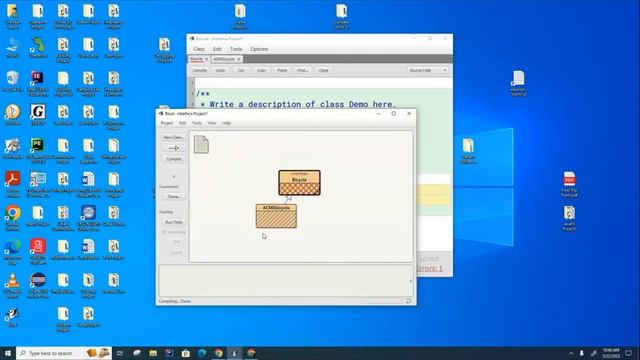Open the Source Code view dropdown

pyautogui.click(x=428, y=70)
